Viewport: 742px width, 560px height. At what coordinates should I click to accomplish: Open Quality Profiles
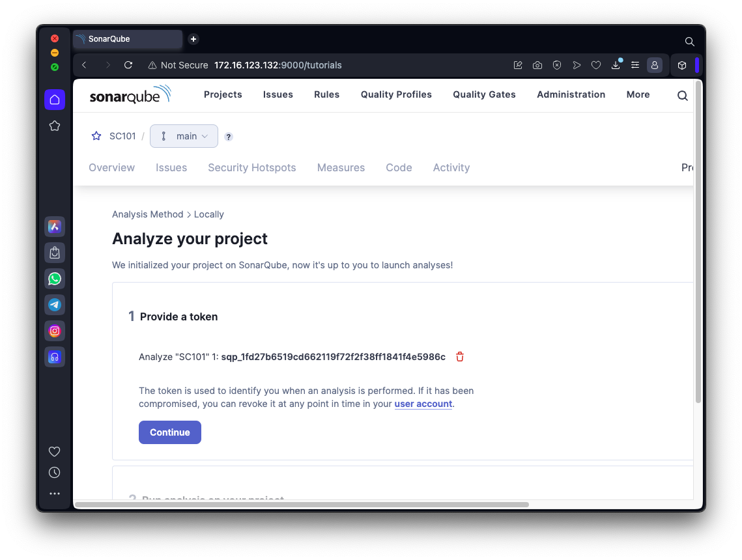[396, 94]
